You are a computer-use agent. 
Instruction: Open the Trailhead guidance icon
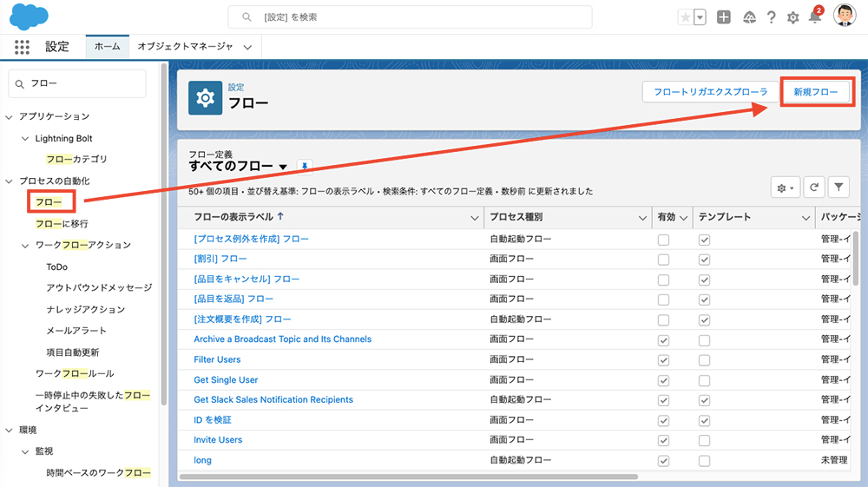(749, 17)
